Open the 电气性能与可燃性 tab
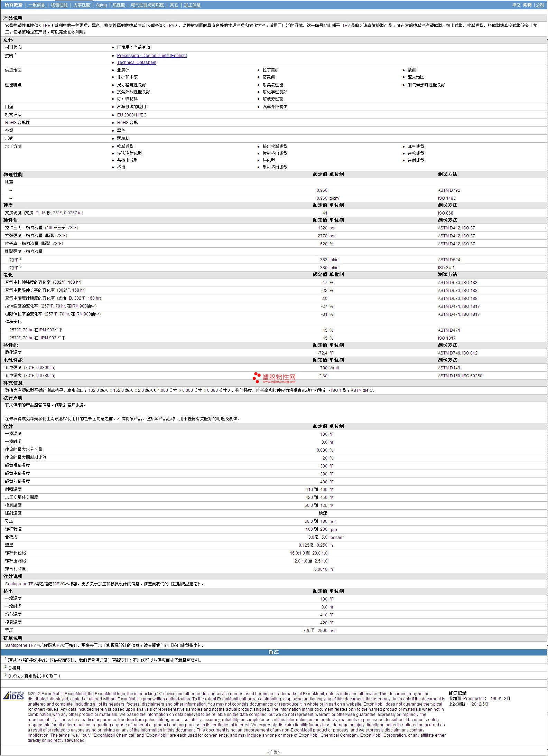This screenshot has width=548, height=756. (147, 5)
